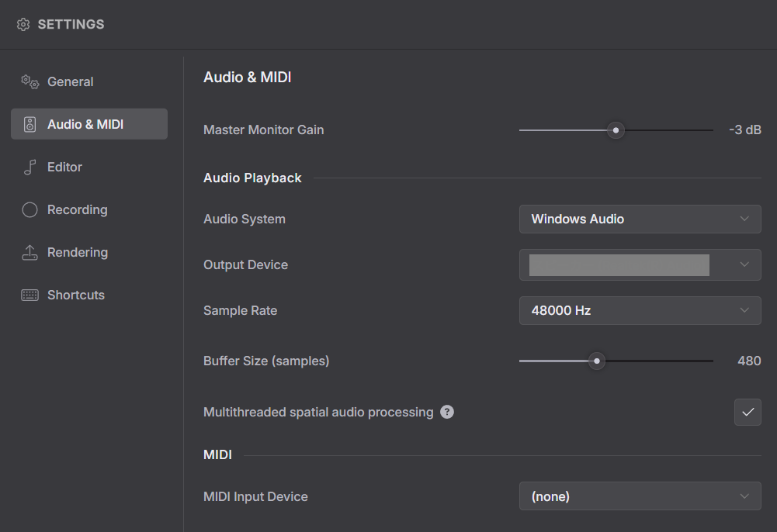Click the Master Monitor Gain label
Viewport: 777px width, 532px height.
264,130
